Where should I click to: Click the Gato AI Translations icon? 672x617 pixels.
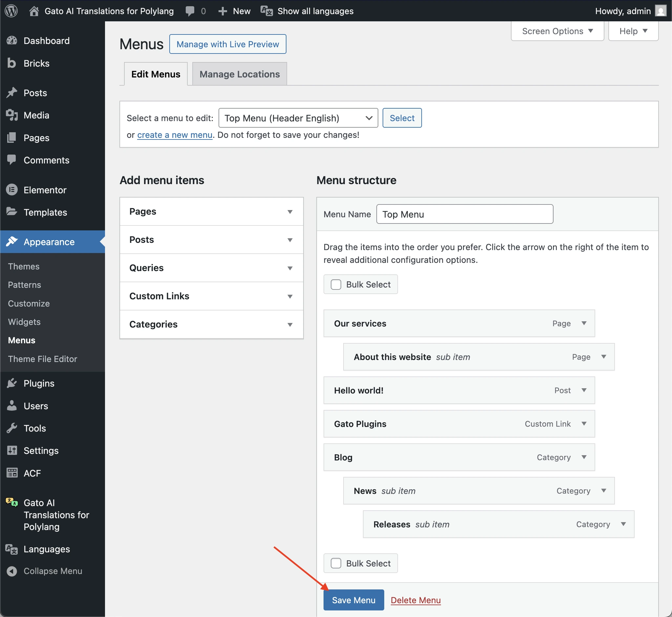(12, 502)
